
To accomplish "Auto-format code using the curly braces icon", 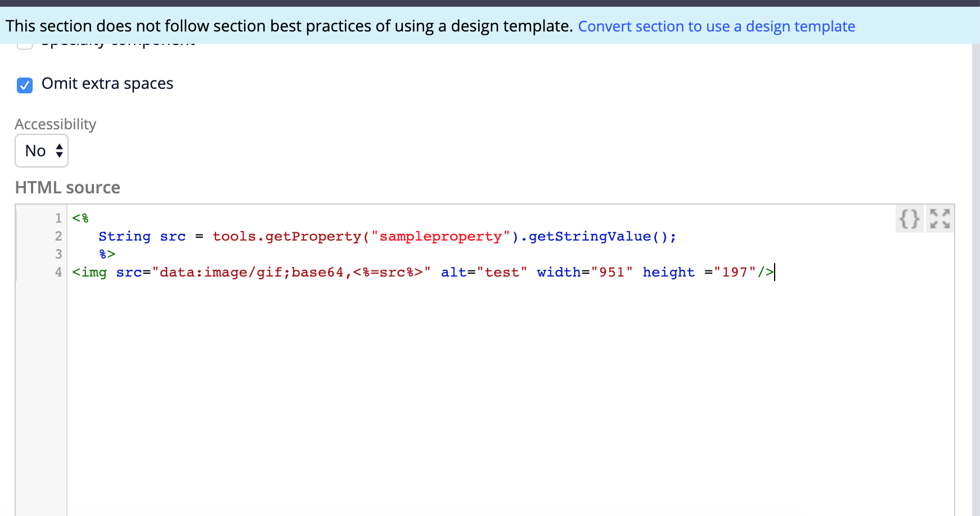I will point(909,219).
